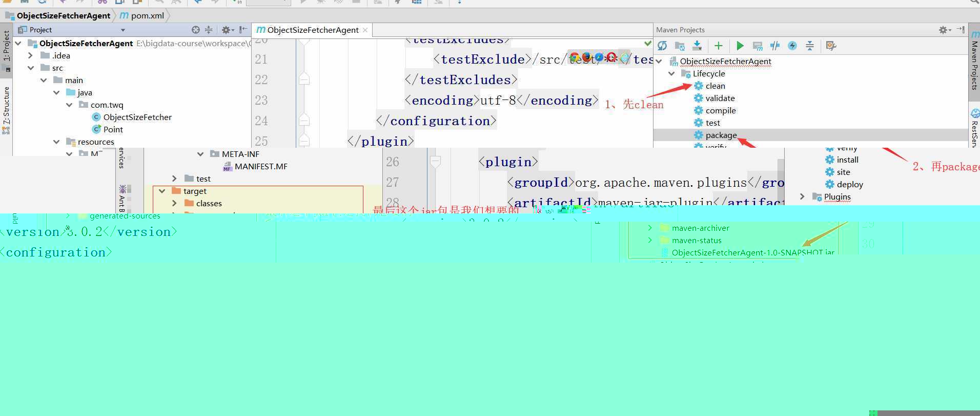
Task: Open the Project panel gear settings
Action: point(228,30)
